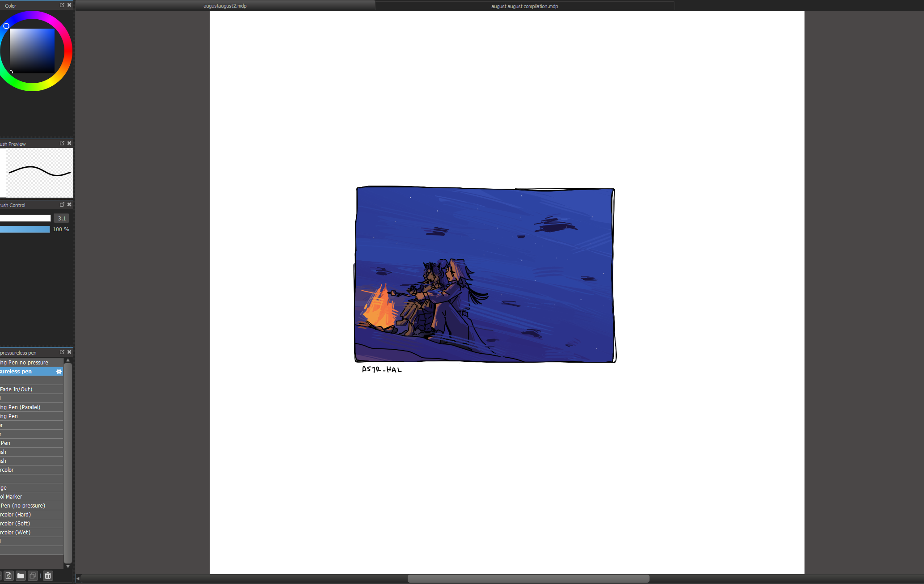Select the Watercolor (Wet) brush

point(27,532)
